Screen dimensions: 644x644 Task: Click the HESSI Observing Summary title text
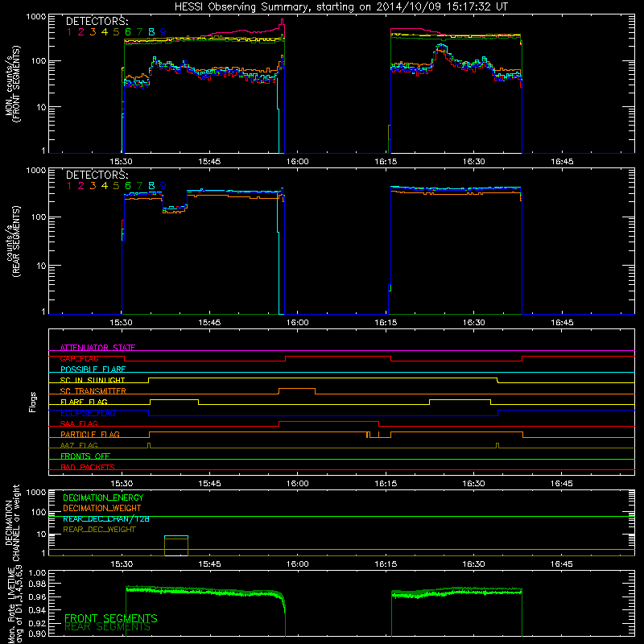pyautogui.click(x=341, y=7)
